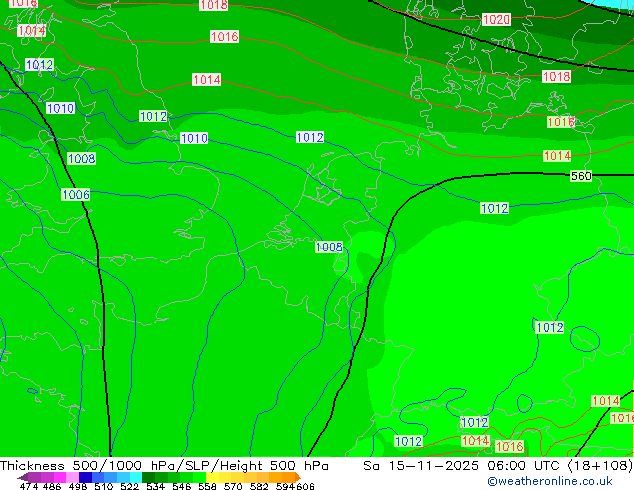Click the 522 legend value
The height and width of the screenshot is (490, 634).
129,486
